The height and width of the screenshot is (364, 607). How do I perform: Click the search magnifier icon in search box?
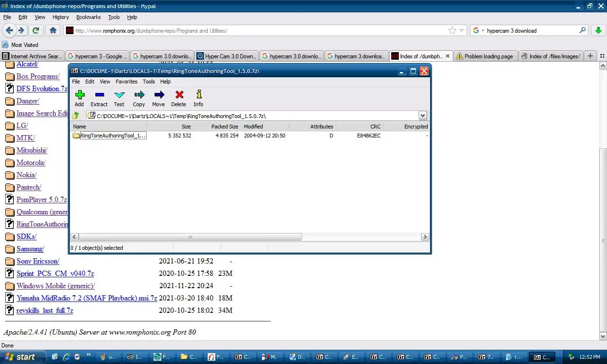pos(583,30)
